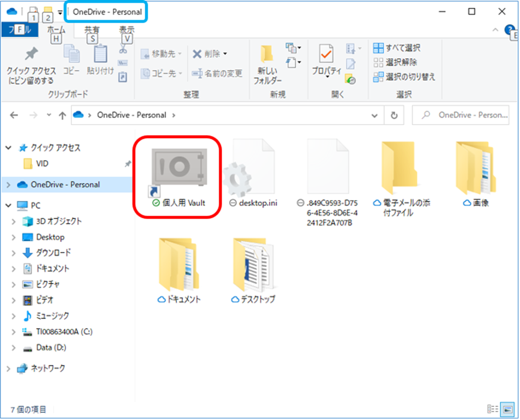Image resolution: width=520 pixels, height=420 pixels.
Task: Pin to Quick Access ribbon button
Action: 31,65
